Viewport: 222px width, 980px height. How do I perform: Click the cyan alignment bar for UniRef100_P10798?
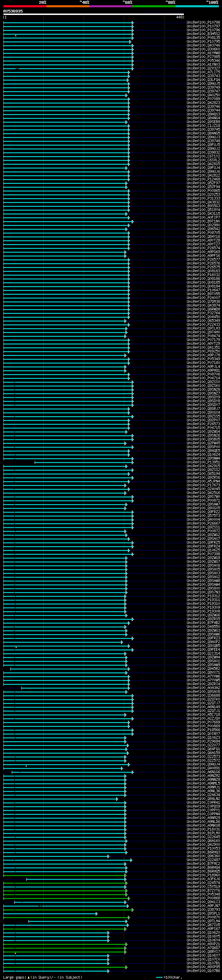point(68,23)
